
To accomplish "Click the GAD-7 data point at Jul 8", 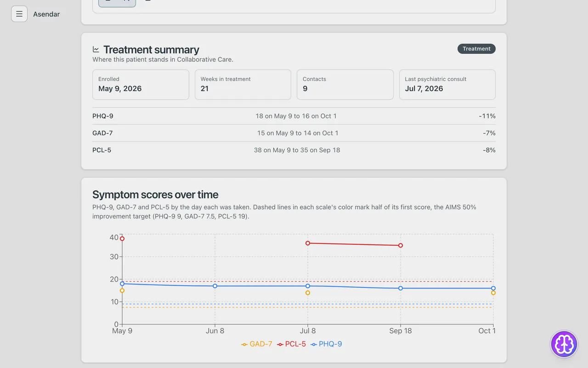I will pos(308,293).
